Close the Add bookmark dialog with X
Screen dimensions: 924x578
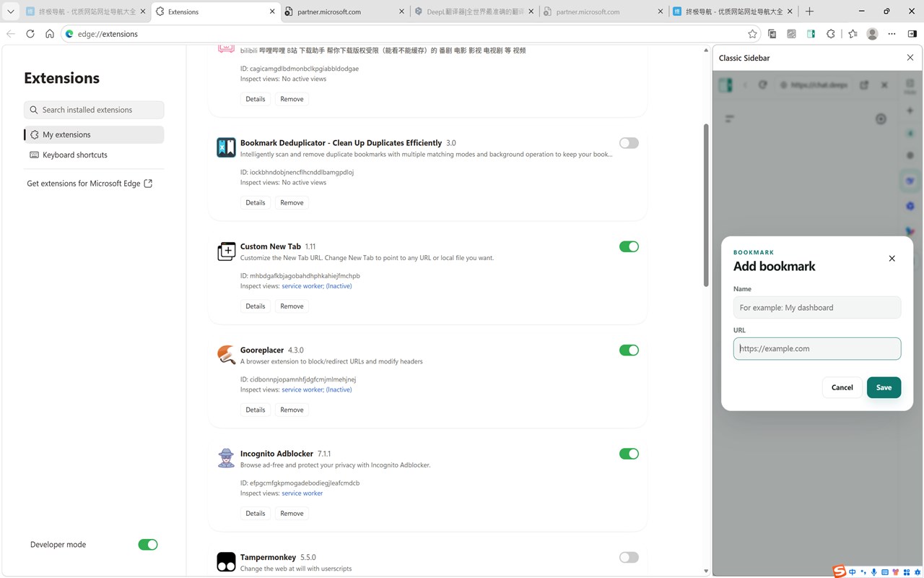pos(892,259)
